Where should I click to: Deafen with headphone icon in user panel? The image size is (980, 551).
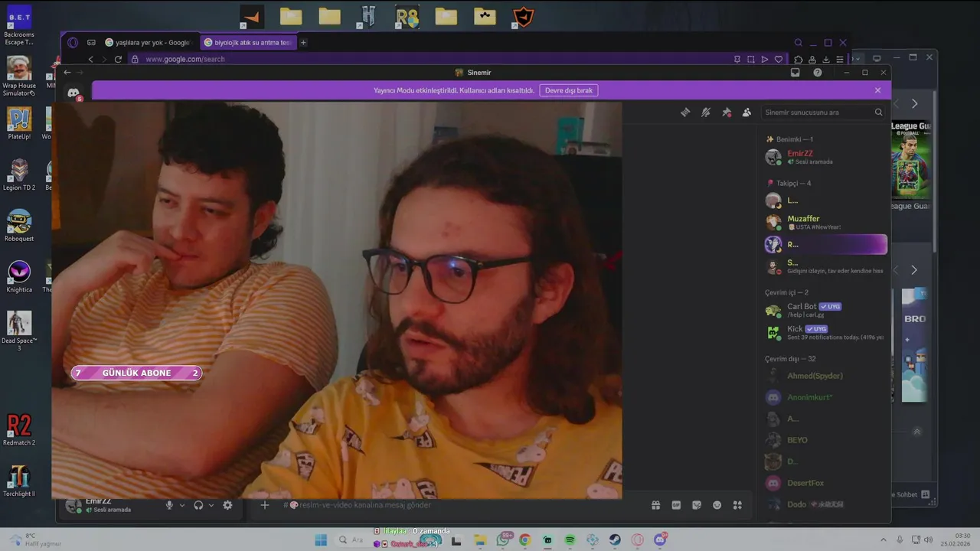[198, 505]
